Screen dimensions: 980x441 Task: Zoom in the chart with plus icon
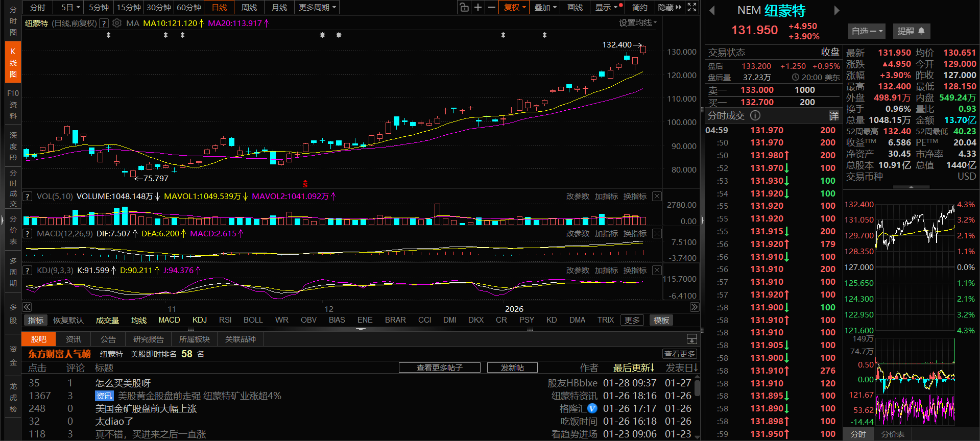click(477, 7)
